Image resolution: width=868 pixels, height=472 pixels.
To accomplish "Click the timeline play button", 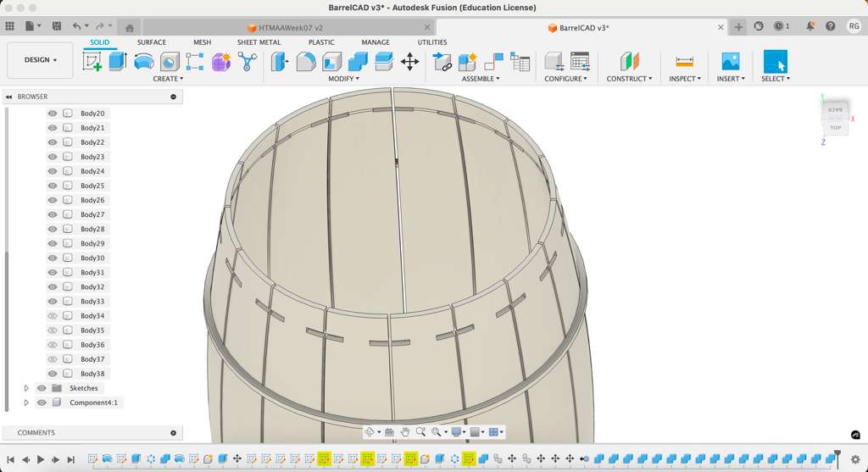I will coord(41,459).
